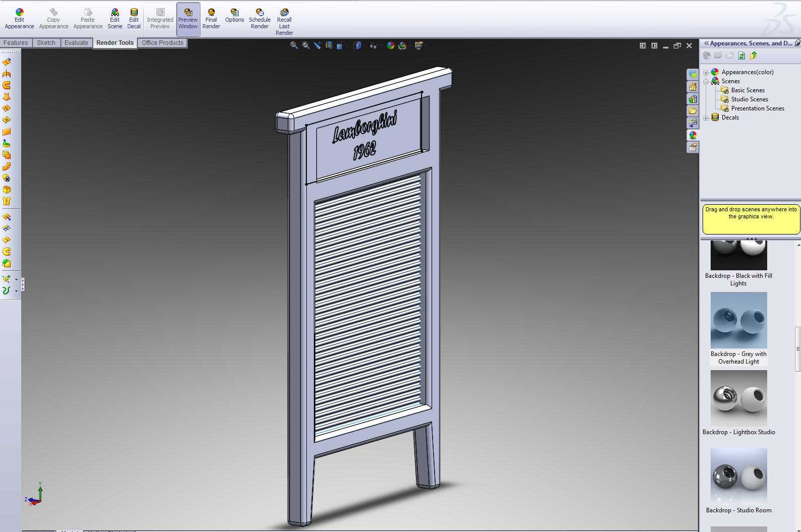Click Recall Last Render
This screenshot has height=532, width=801.
284,22
